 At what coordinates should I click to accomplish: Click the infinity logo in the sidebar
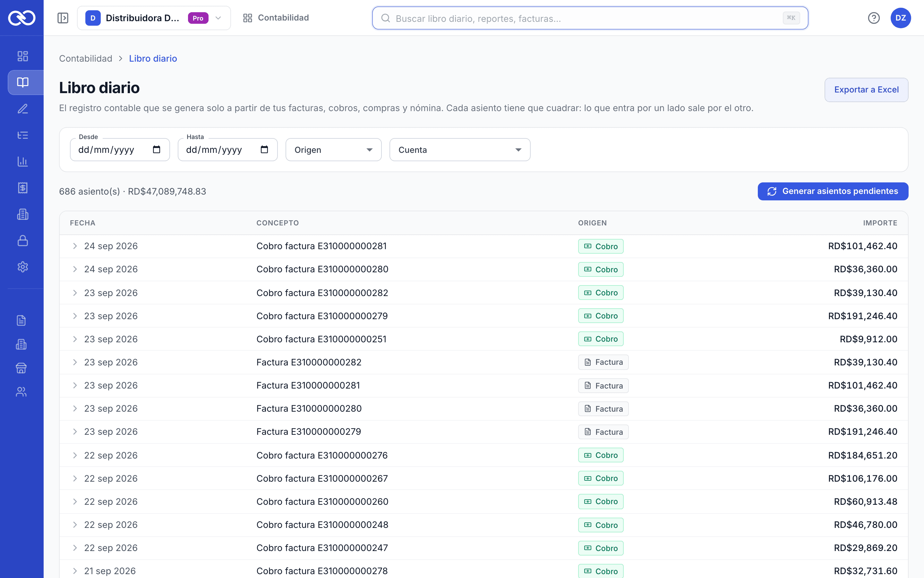pyautogui.click(x=22, y=18)
